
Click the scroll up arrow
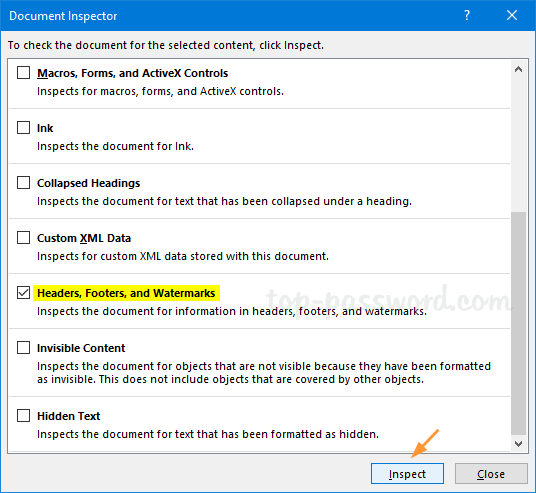pyautogui.click(x=518, y=70)
